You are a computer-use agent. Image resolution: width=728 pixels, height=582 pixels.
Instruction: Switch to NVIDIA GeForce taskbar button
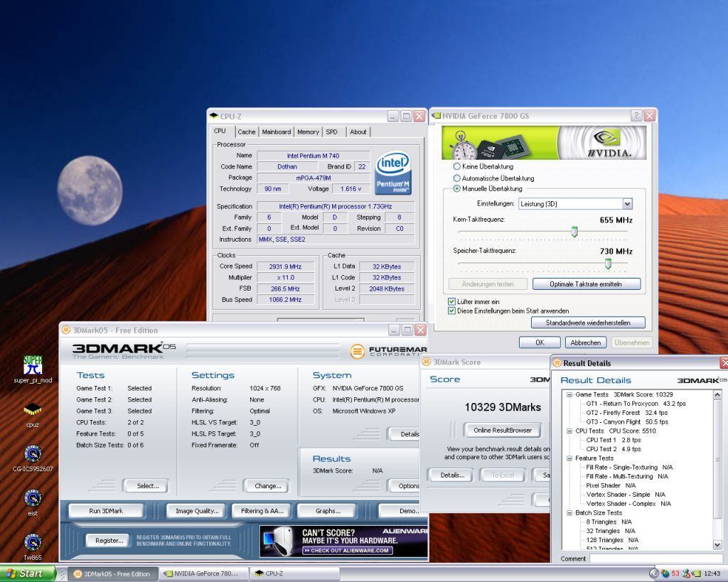point(203,573)
